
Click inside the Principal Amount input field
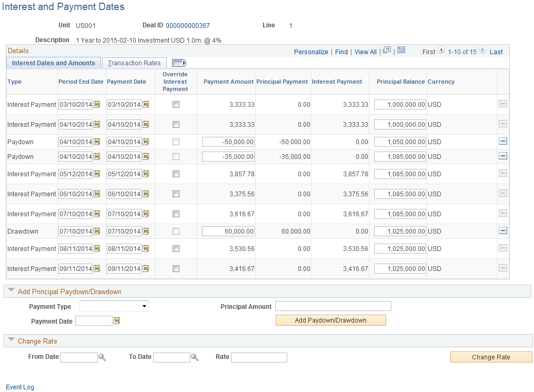[333, 306]
